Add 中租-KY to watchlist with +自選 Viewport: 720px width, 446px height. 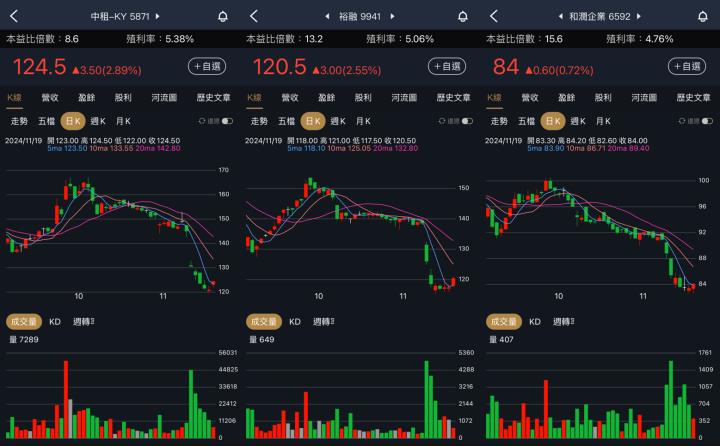(207, 67)
